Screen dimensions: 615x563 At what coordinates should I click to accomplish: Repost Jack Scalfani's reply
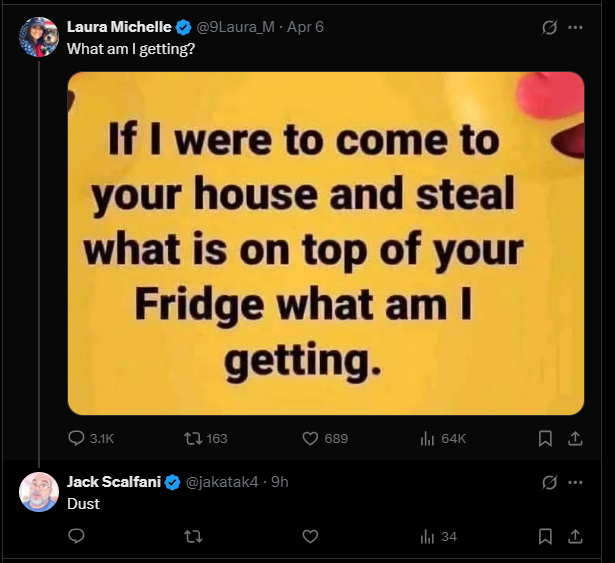[193, 536]
